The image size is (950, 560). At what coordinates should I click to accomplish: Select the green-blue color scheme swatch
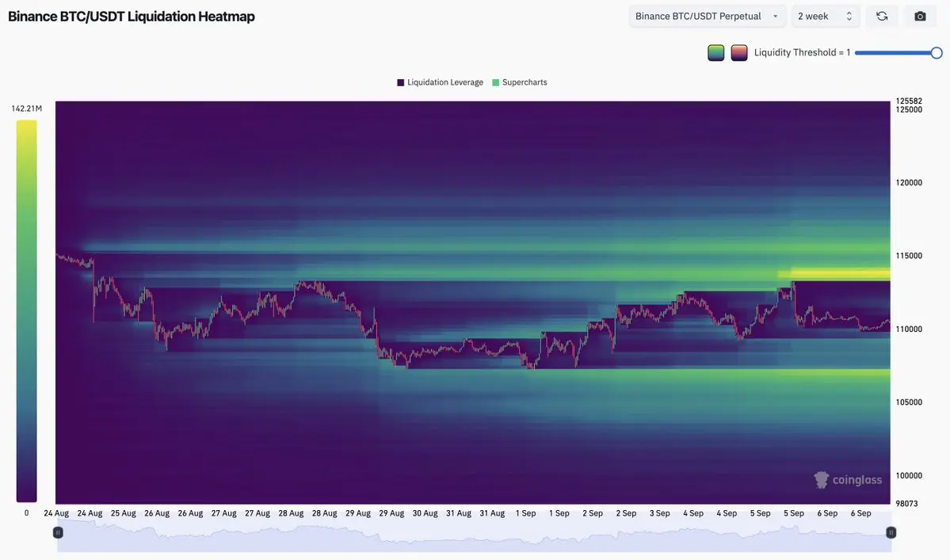click(715, 52)
